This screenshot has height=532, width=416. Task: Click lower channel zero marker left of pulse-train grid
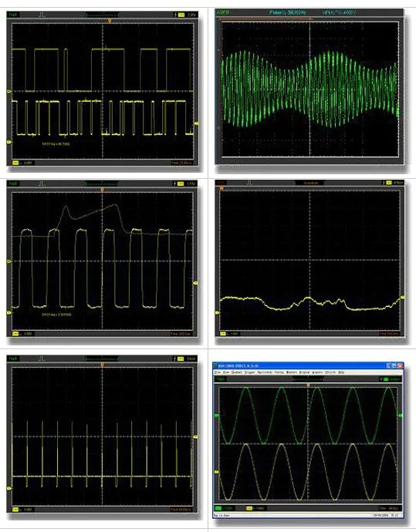point(9,142)
